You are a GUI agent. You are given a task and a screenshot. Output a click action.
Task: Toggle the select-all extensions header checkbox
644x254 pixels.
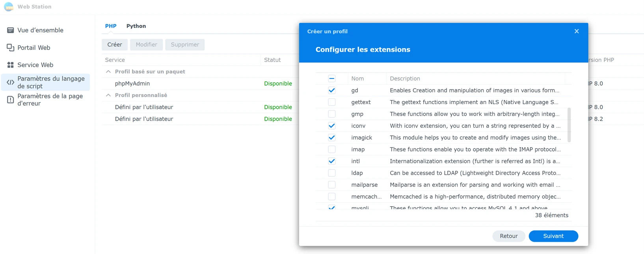(x=332, y=78)
